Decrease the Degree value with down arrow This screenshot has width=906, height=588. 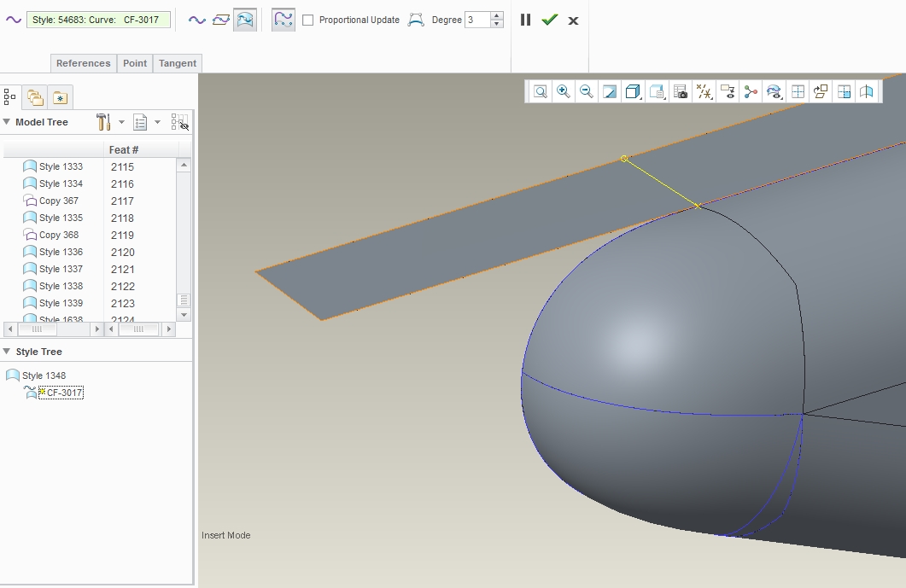tap(497, 24)
